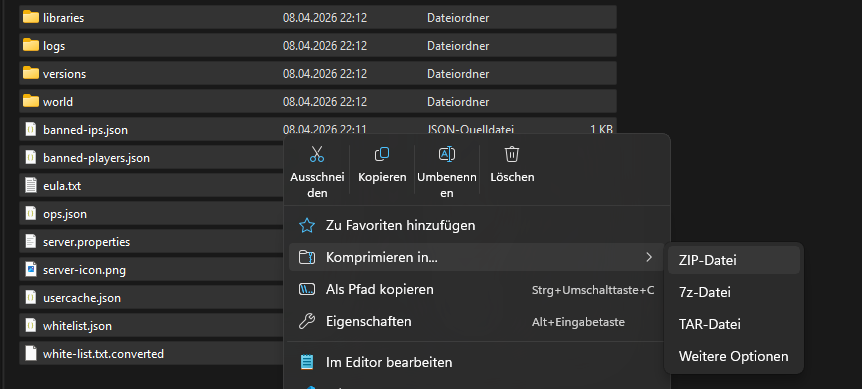This screenshot has width=862, height=389.
Task: Select the eula.txt file name
Action: (62, 186)
